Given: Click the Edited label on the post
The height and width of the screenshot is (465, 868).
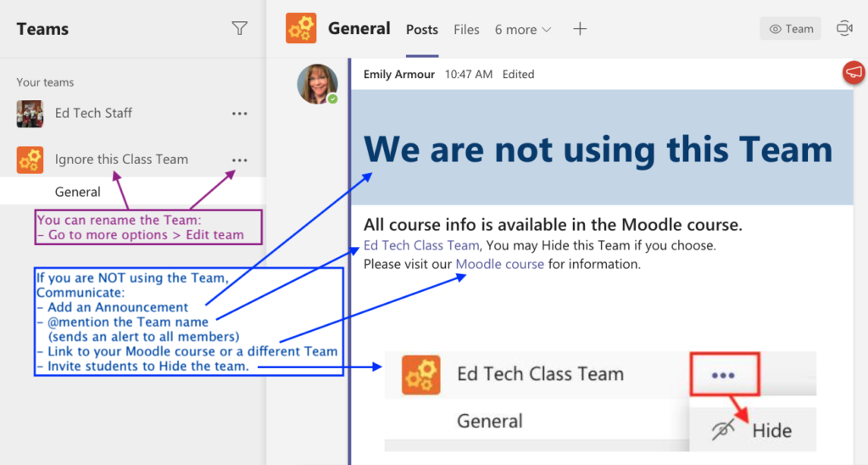Looking at the screenshot, I should click(x=518, y=75).
